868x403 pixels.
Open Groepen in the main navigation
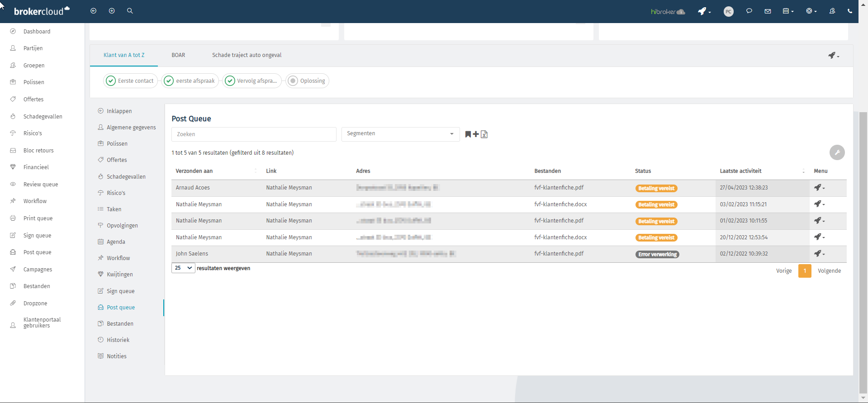34,65
